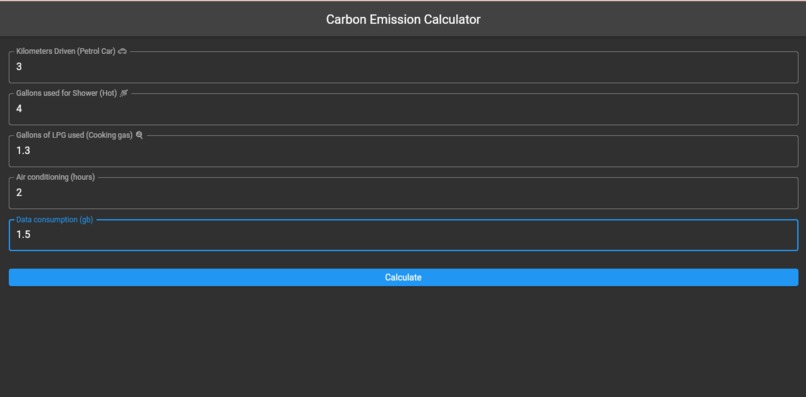806x397 pixels.
Task: Edit the Gallons of LPG used field
Action: click(x=403, y=151)
